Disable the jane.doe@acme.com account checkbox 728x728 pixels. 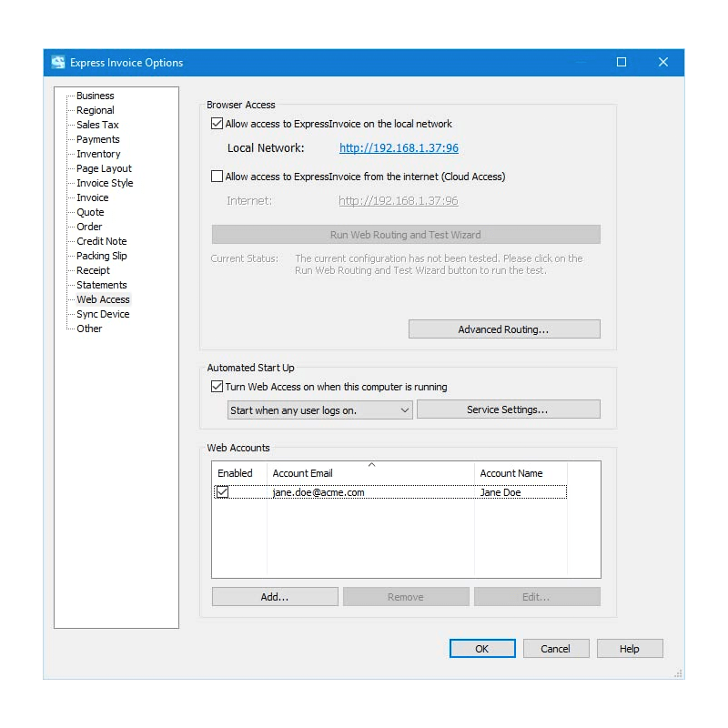(222, 491)
